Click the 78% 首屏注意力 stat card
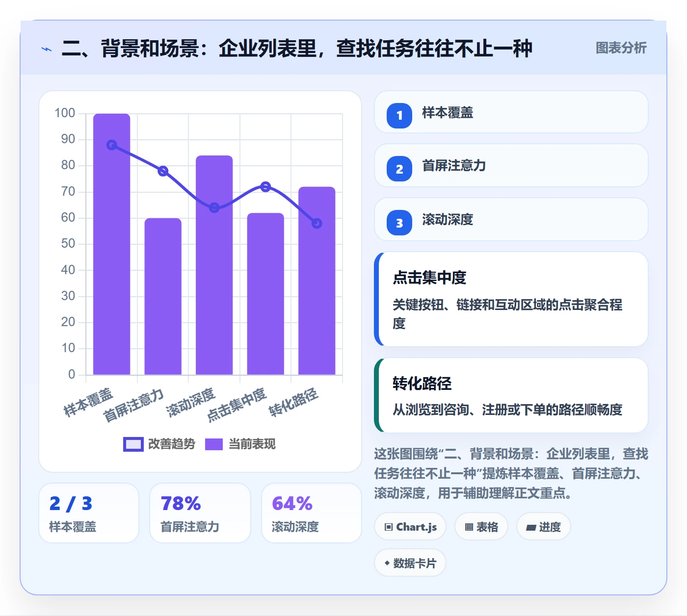Image resolution: width=687 pixels, height=616 pixels. pos(200,513)
